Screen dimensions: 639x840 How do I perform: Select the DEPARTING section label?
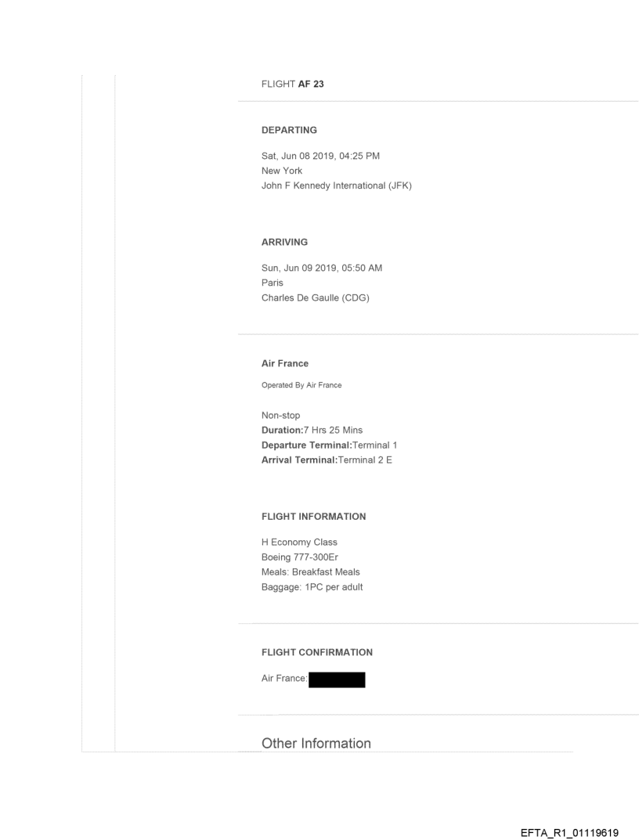pos(289,131)
